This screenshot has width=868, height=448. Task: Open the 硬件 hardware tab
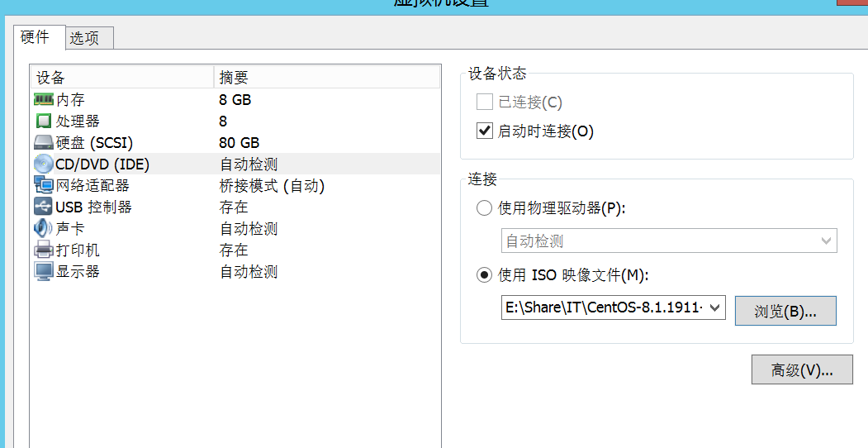tap(35, 36)
